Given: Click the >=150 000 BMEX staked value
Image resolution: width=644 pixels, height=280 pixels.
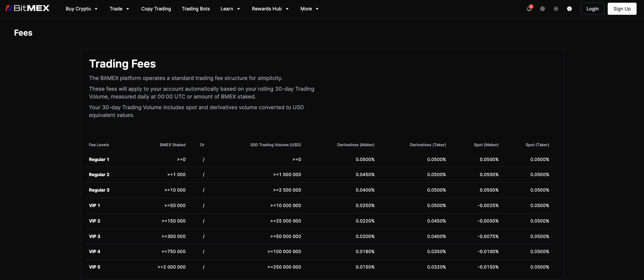Looking at the screenshot, I should (174, 221).
